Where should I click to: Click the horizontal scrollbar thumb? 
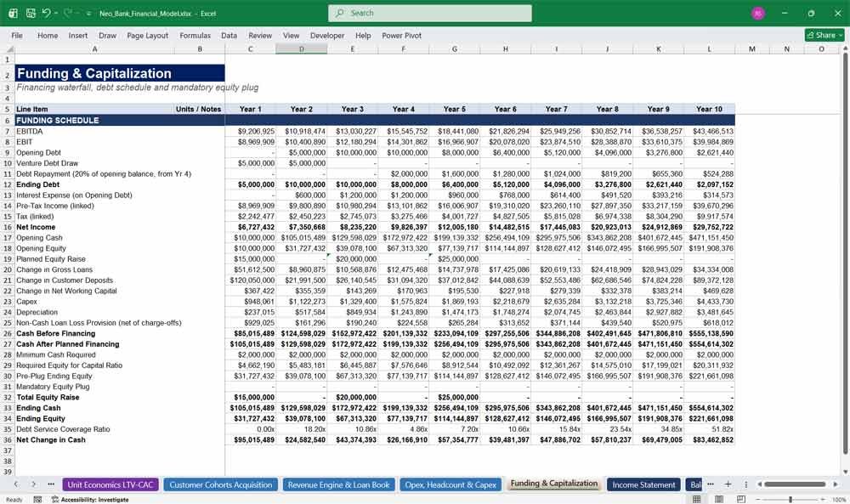pos(795,484)
